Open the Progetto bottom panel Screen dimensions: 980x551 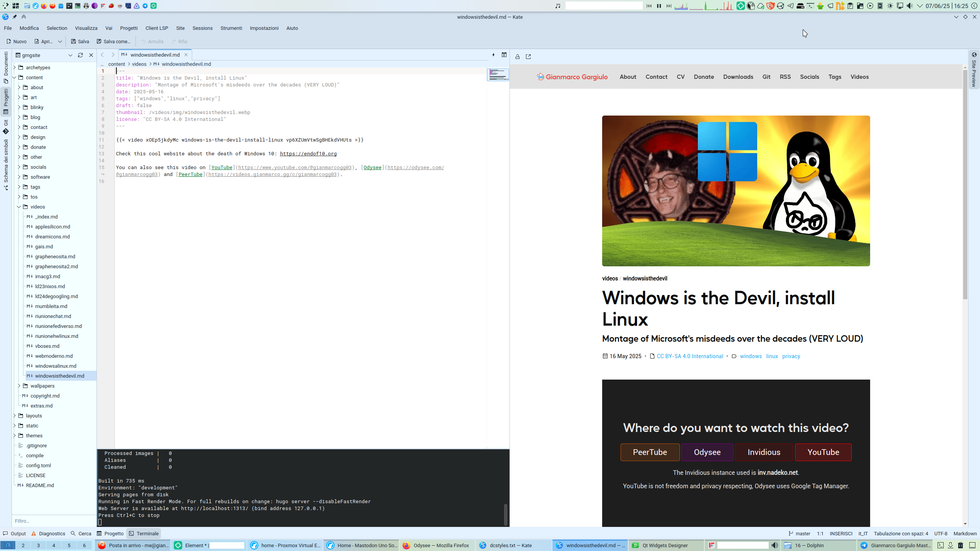point(110,533)
